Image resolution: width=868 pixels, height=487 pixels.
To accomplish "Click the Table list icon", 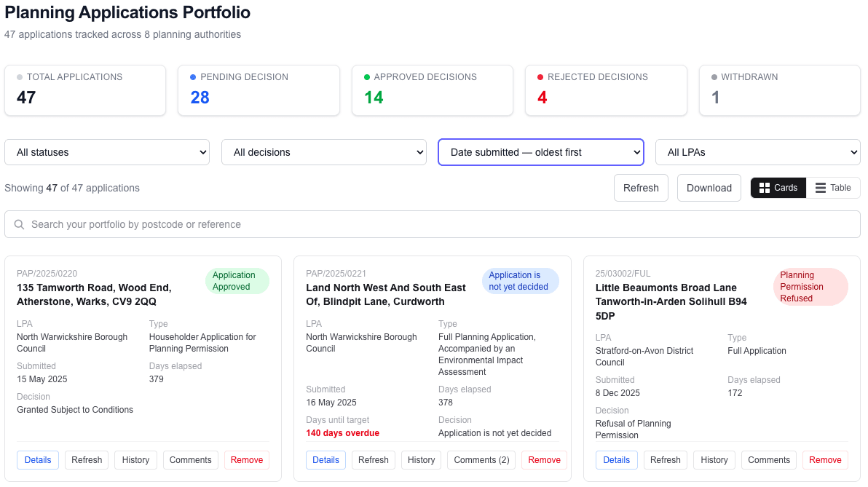I will click(x=821, y=188).
